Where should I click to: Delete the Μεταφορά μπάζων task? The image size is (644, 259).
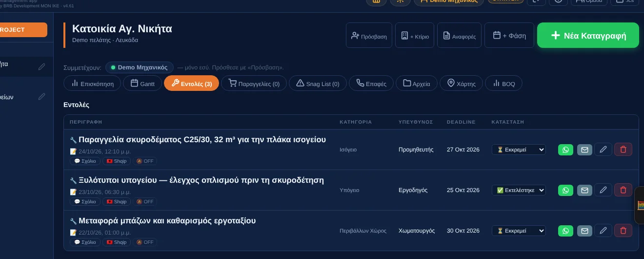click(623, 231)
